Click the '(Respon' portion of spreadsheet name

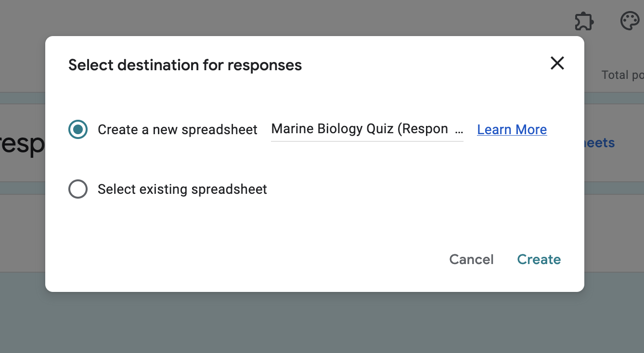[x=423, y=129]
